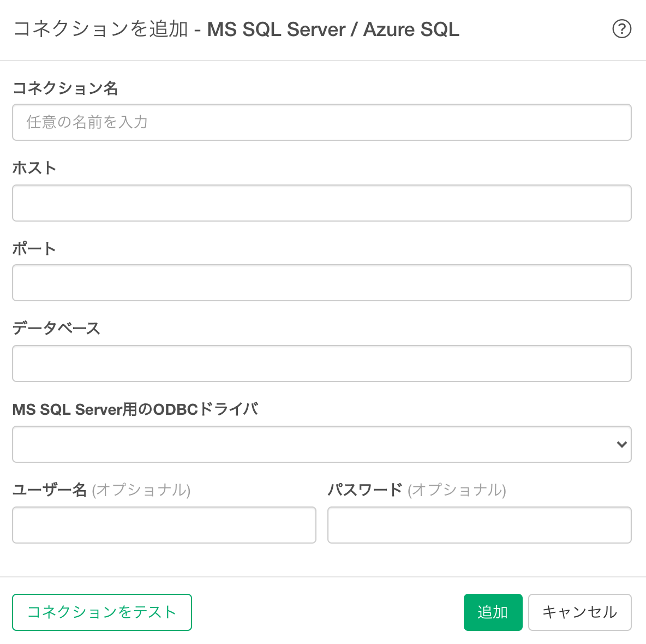
Task: Click the MS SQL Server用のODBCドライバ label
Action: [x=135, y=409]
